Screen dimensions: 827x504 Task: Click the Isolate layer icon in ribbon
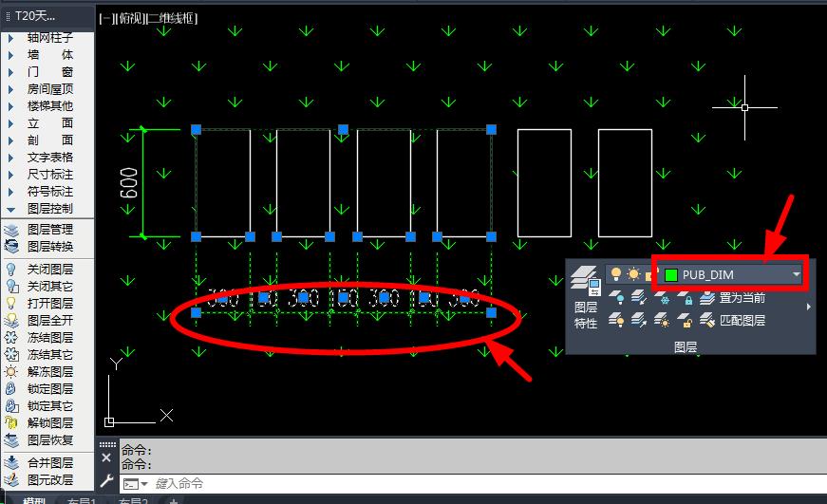639,298
